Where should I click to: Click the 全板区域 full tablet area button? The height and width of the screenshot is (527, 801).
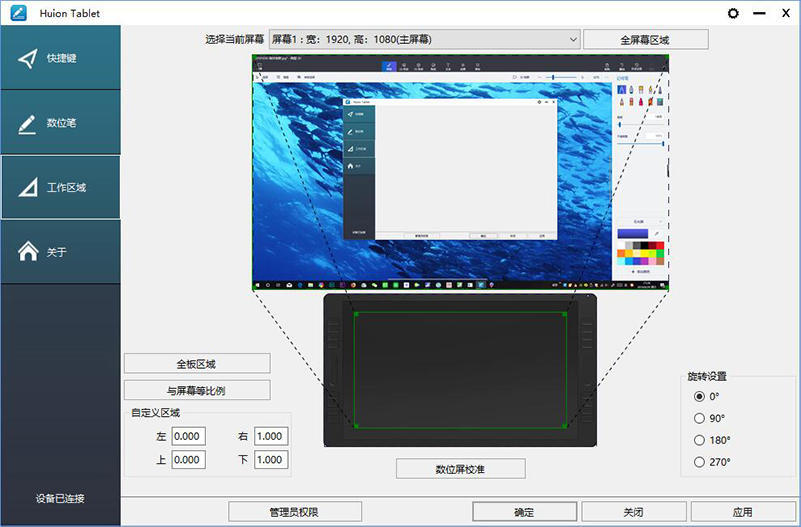pyautogui.click(x=197, y=364)
